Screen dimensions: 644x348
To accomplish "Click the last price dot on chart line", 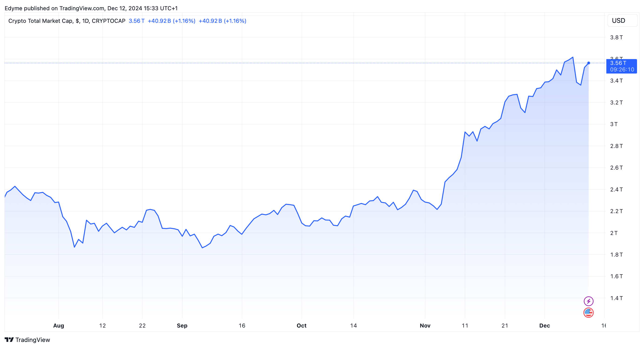I will 588,63.
